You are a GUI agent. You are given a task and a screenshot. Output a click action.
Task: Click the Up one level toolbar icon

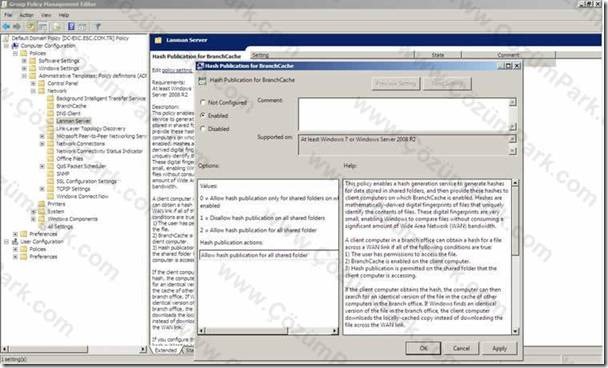(x=31, y=26)
